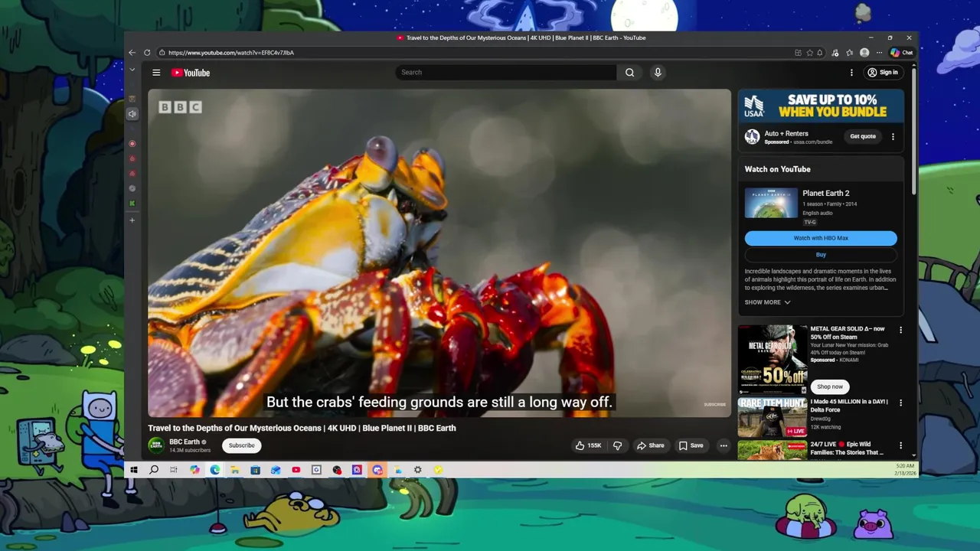The height and width of the screenshot is (551, 980).
Task: Open Delta Force Rare Item Hunt thumbnail
Action: pyautogui.click(x=772, y=417)
